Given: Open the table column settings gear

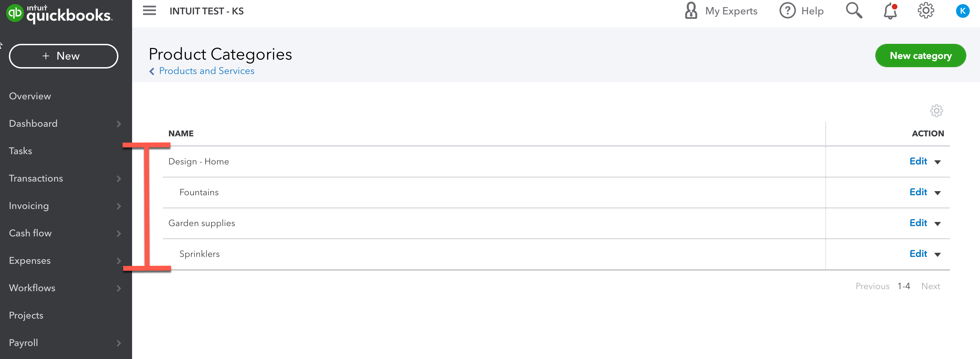Looking at the screenshot, I should pos(937,110).
